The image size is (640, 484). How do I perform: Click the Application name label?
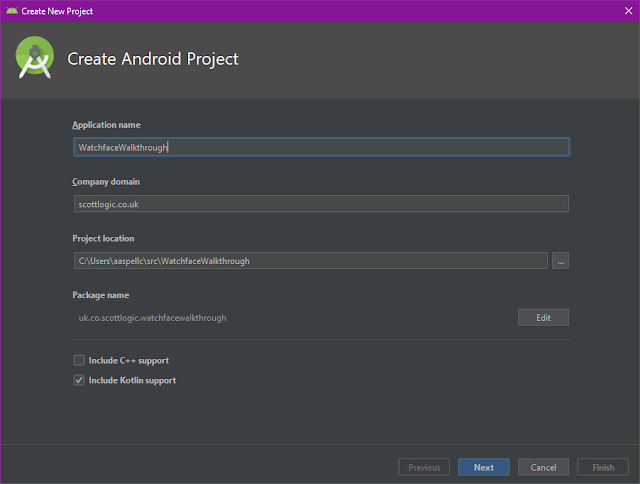click(x=106, y=125)
